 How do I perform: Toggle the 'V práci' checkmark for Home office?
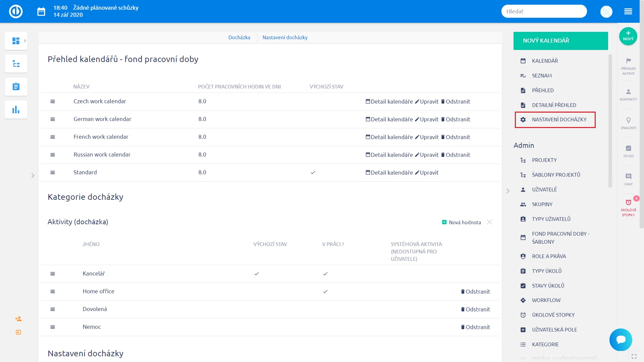[x=325, y=292]
